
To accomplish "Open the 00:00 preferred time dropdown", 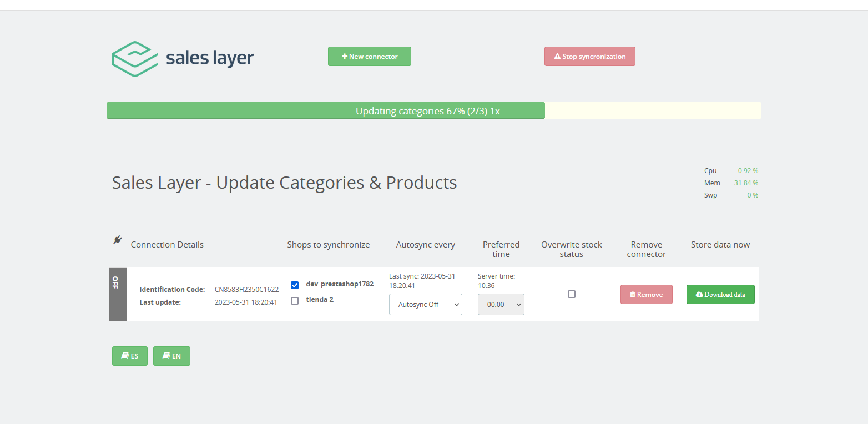I will [501, 304].
